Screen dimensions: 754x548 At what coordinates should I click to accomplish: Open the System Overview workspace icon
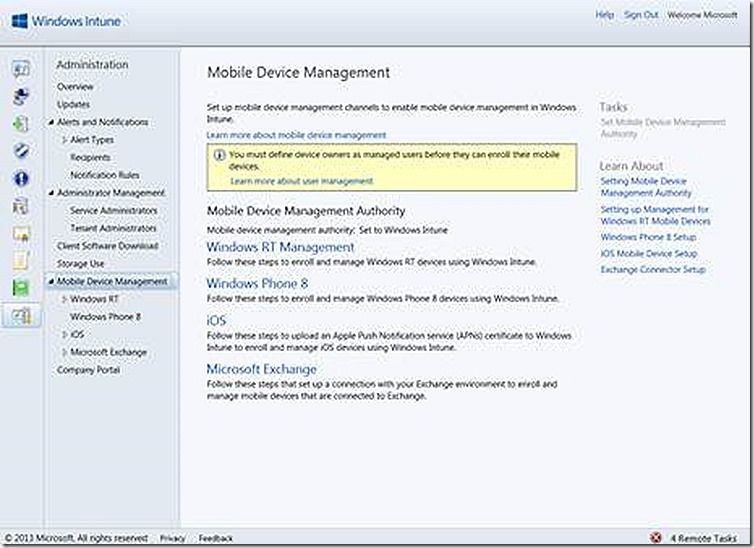21,69
